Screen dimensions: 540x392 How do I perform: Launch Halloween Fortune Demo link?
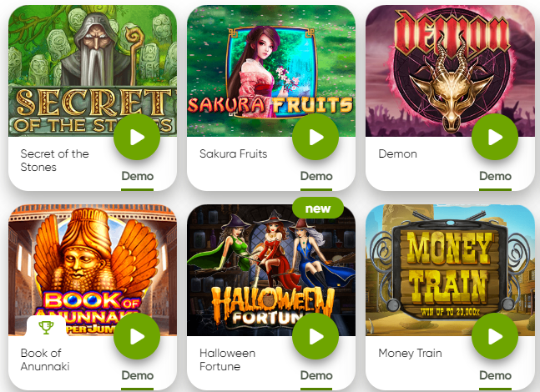click(x=316, y=375)
